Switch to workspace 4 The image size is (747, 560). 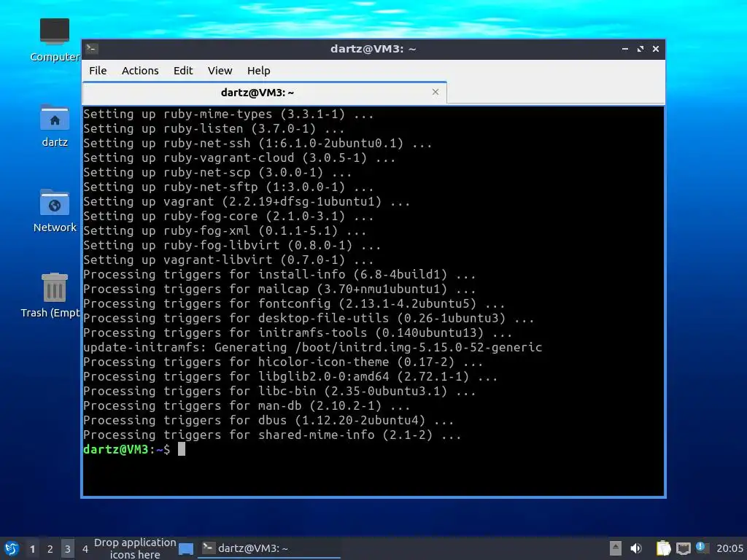coord(85,549)
